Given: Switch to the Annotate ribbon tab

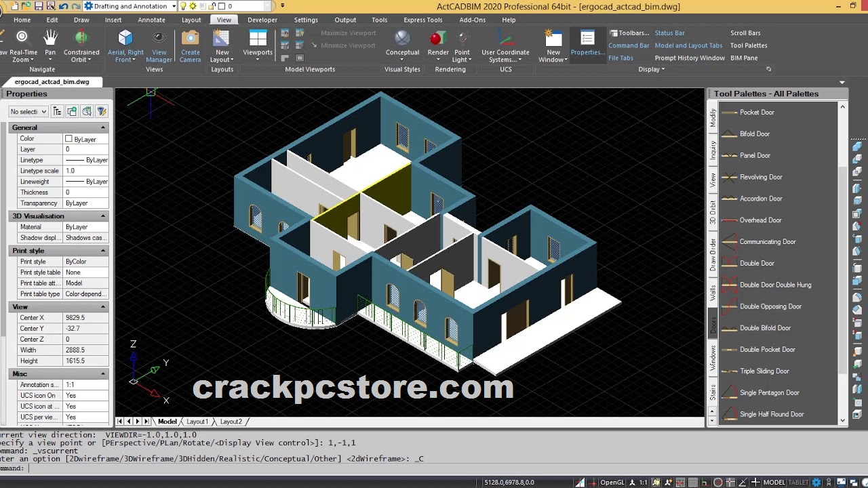Looking at the screenshot, I should [151, 20].
